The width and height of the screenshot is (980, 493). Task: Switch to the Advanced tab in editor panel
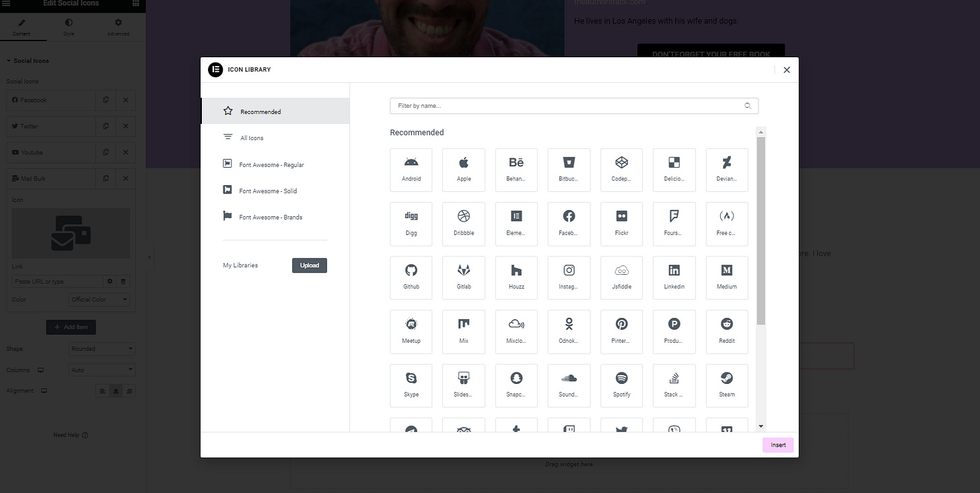pos(118,27)
